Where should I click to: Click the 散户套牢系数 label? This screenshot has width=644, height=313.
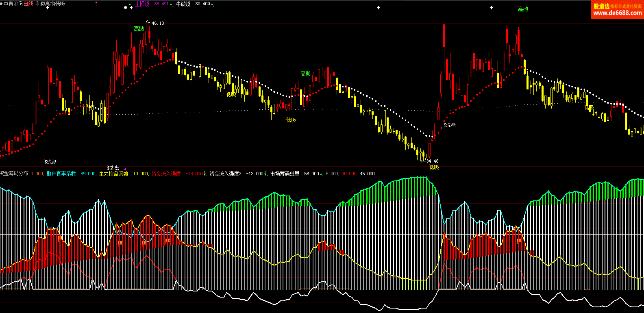pos(61,174)
